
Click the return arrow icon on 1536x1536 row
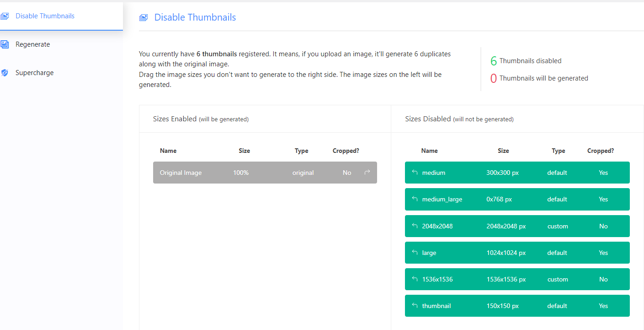point(415,279)
